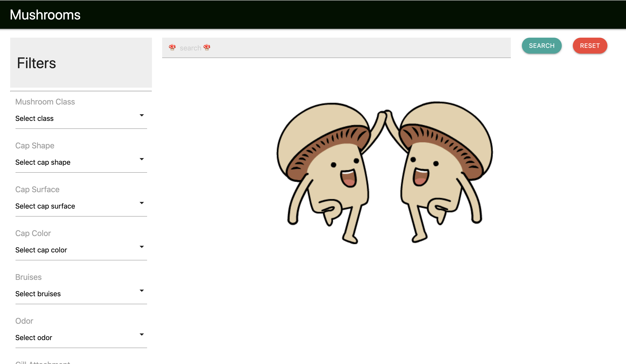Click the RESET button

591,46
